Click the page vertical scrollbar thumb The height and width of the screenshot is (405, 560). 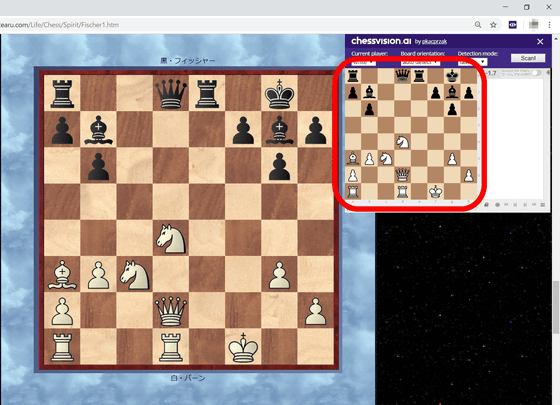click(x=556, y=308)
